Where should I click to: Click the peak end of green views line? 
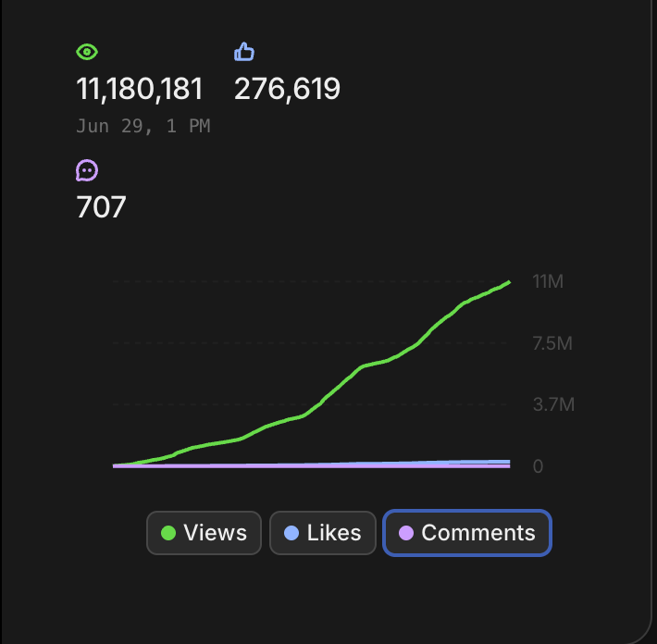tap(509, 282)
